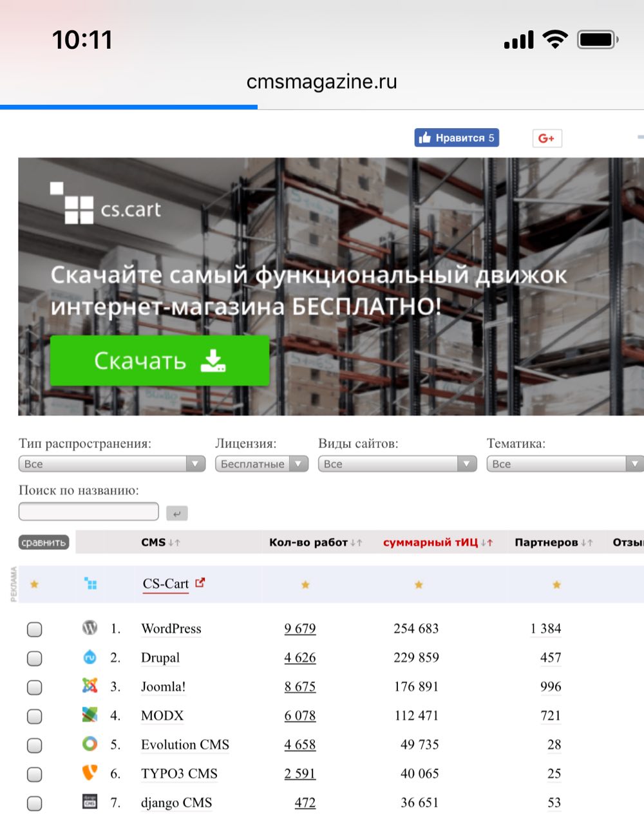Tap the 10:11 clock in status bar
644x824 pixels.
[82, 40]
